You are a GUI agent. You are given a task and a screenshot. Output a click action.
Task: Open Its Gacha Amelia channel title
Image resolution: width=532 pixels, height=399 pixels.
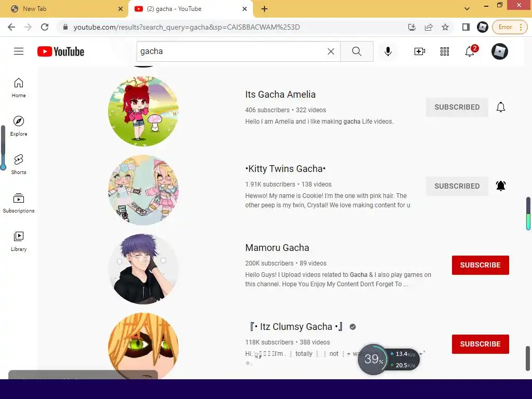point(280,95)
